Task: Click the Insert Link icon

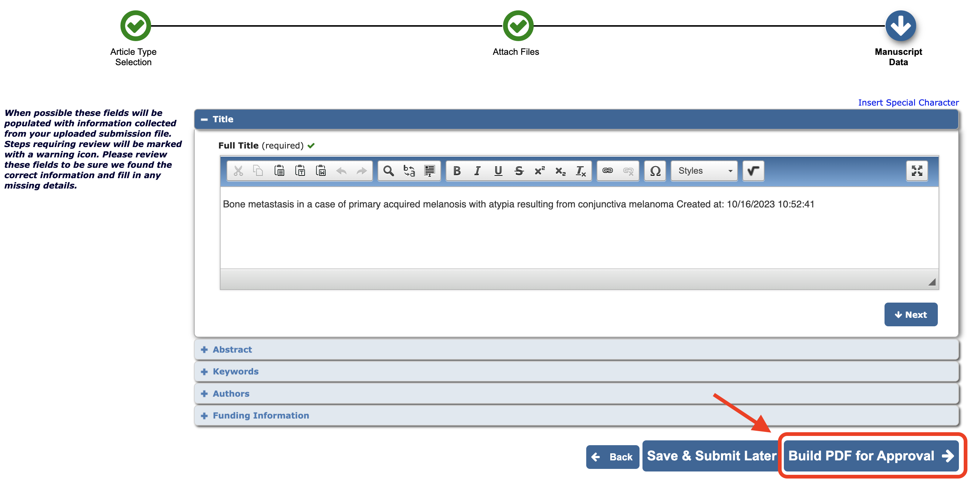Action: point(608,171)
